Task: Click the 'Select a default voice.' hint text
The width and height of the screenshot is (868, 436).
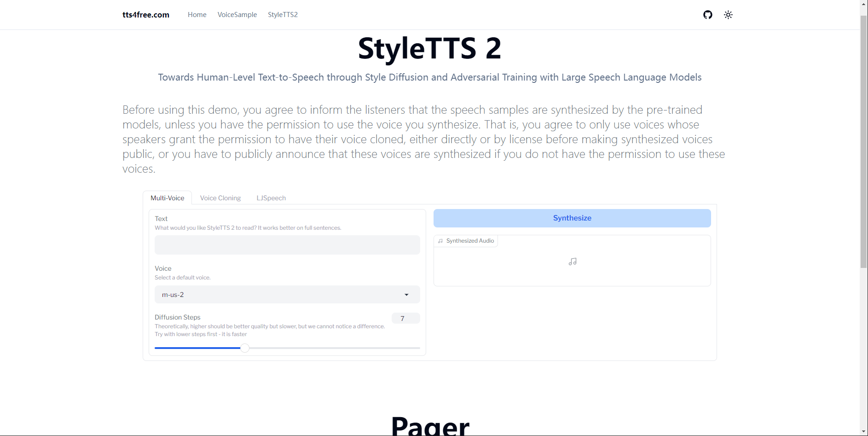Action: pyautogui.click(x=183, y=278)
